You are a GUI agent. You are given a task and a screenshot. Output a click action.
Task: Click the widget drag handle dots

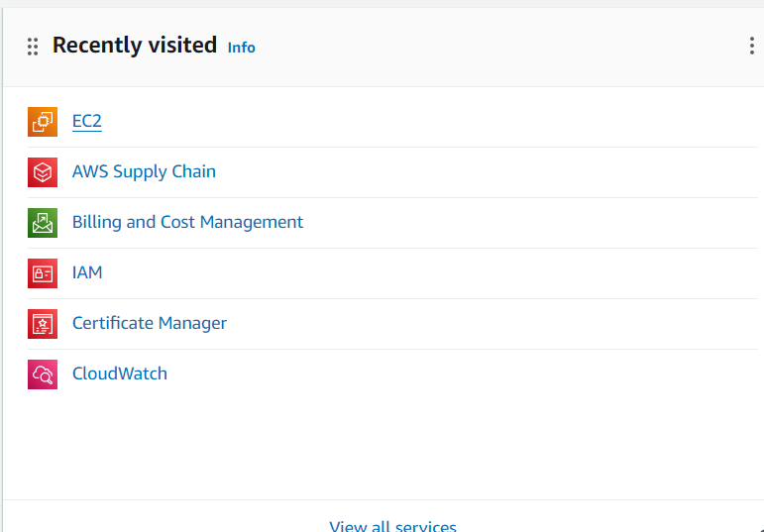coord(33,47)
